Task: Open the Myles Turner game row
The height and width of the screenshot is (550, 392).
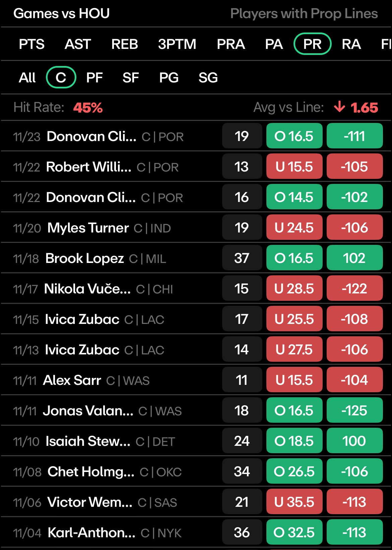Action: [196, 227]
